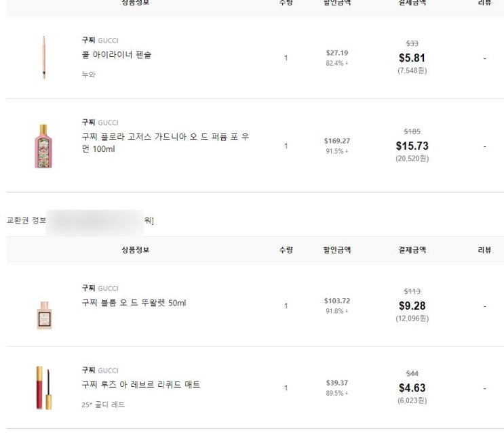The image size is (504, 433).
Task: Click the 누와 option text
Action: (x=89, y=75)
